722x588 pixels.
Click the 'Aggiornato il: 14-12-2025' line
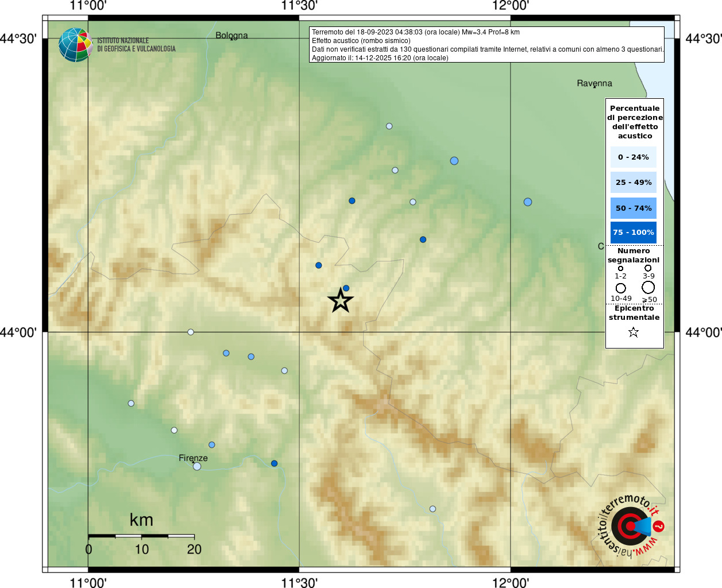pyautogui.click(x=380, y=58)
